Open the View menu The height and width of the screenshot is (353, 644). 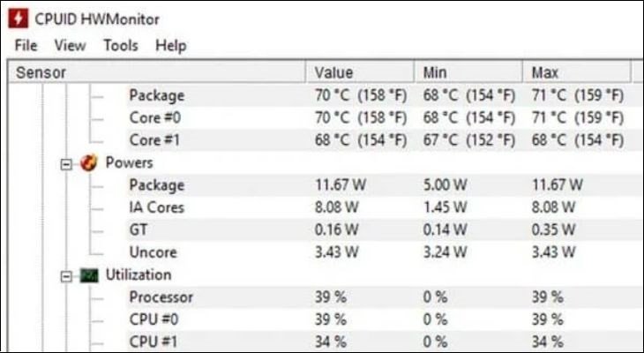pyautogui.click(x=70, y=45)
